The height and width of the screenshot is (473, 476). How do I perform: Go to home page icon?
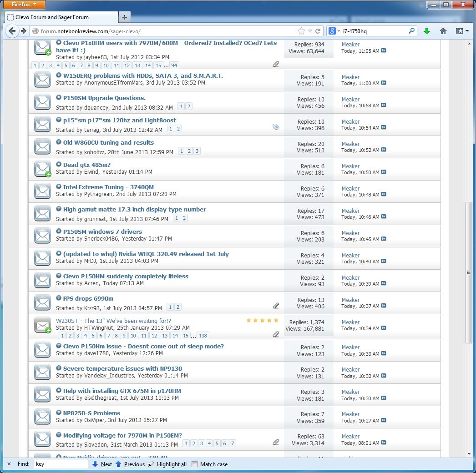pyautogui.click(x=443, y=31)
